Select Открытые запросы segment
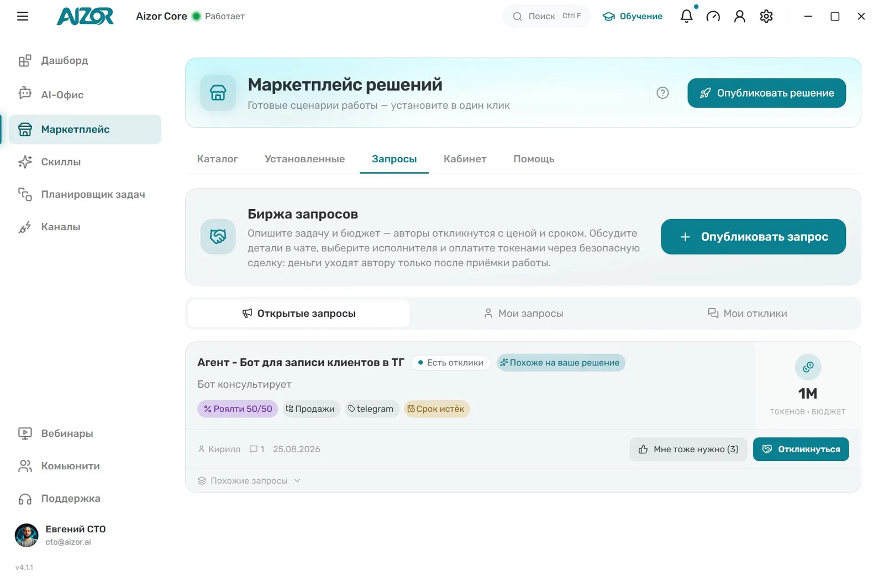 pyautogui.click(x=299, y=314)
